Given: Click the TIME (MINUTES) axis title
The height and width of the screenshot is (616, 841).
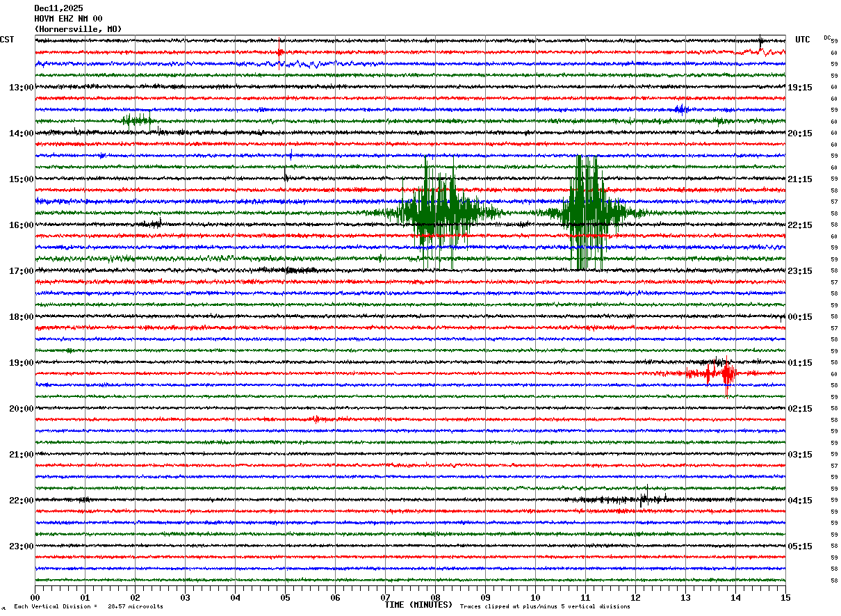Looking at the screenshot, I should click(x=418, y=605).
